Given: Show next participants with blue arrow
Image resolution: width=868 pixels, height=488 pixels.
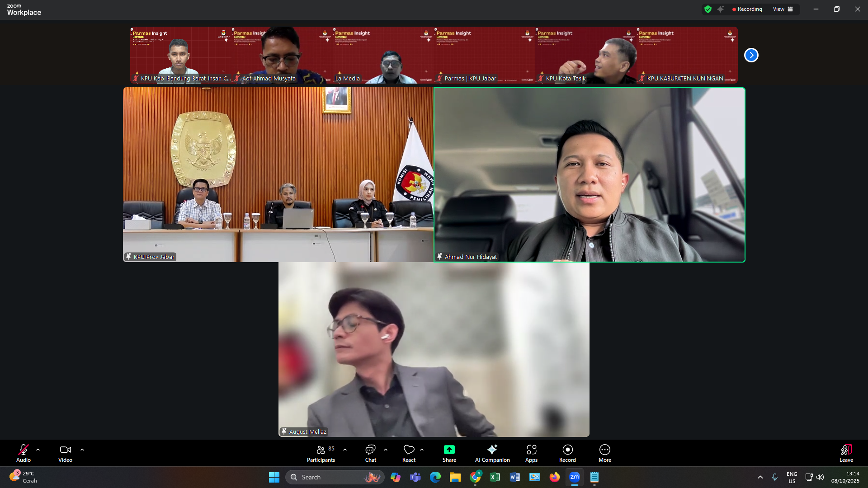Looking at the screenshot, I should click(x=751, y=55).
